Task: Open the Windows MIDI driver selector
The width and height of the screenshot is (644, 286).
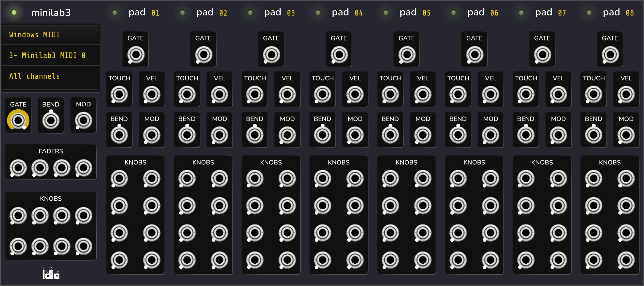Action: click(x=51, y=35)
